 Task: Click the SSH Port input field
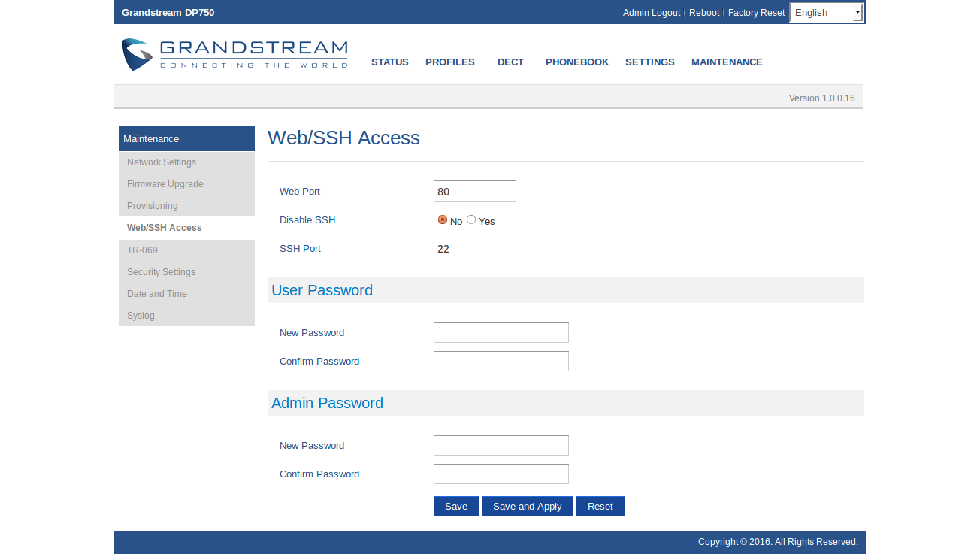pyautogui.click(x=474, y=249)
